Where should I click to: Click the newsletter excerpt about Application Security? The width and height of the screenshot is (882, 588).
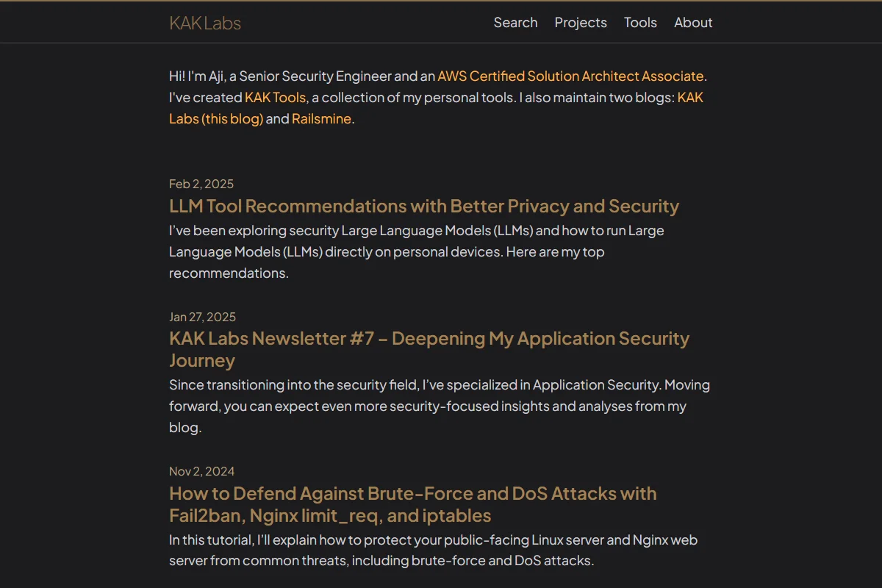point(440,406)
